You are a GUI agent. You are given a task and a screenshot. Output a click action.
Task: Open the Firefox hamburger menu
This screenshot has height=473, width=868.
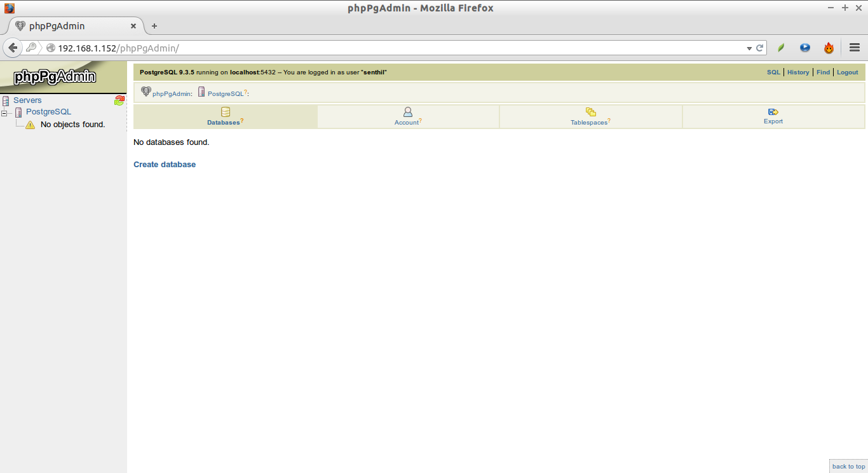855,48
